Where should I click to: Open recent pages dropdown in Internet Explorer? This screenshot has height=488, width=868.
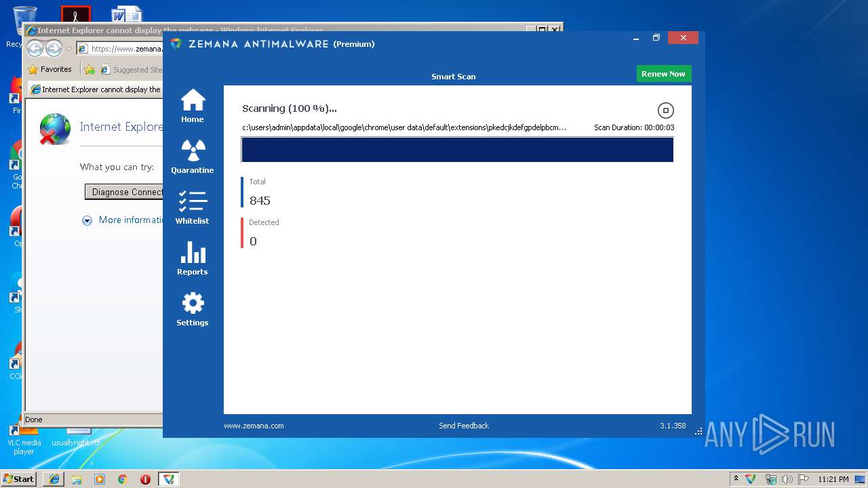68,49
